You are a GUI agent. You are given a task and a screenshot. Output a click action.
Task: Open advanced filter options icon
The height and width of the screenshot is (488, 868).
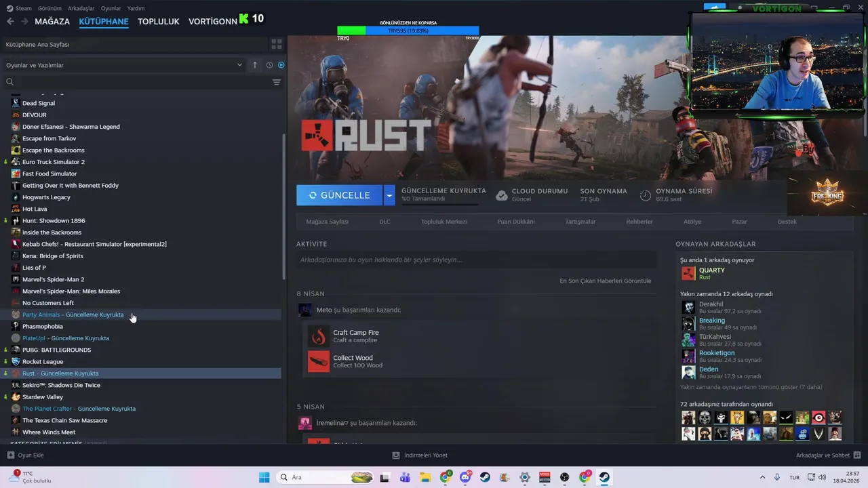pyautogui.click(x=277, y=82)
